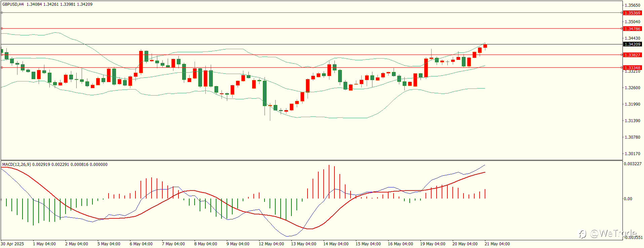Image resolution: width=644 pixels, height=248 pixels.
Task: Select the 1.35369 red price level label
Action: click(632, 13)
